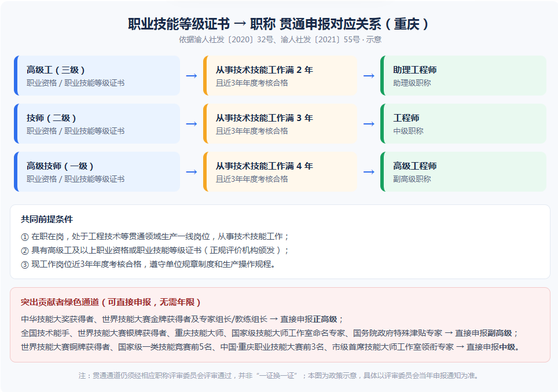Click the arrow after 高级工（三级）card

192,76
